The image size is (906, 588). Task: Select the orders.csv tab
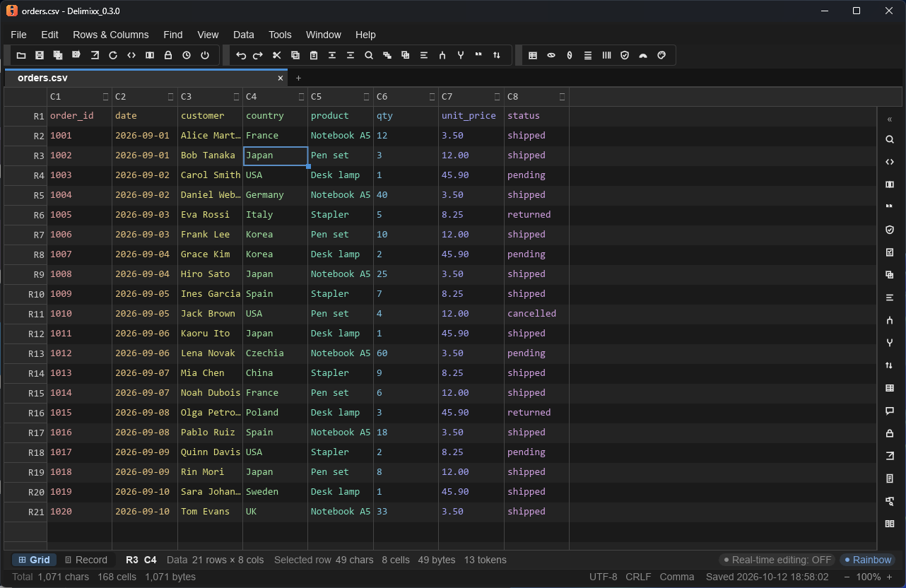pos(146,78)
